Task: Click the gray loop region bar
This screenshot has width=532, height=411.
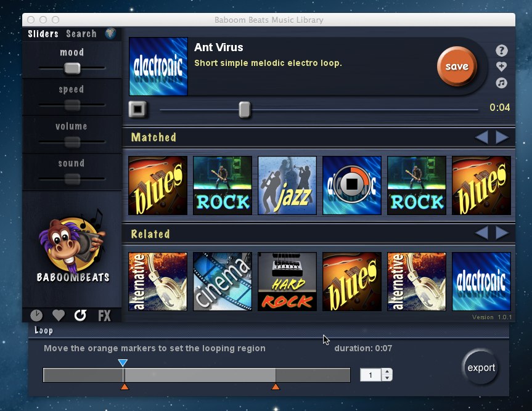Action: [x=197, y=375]
